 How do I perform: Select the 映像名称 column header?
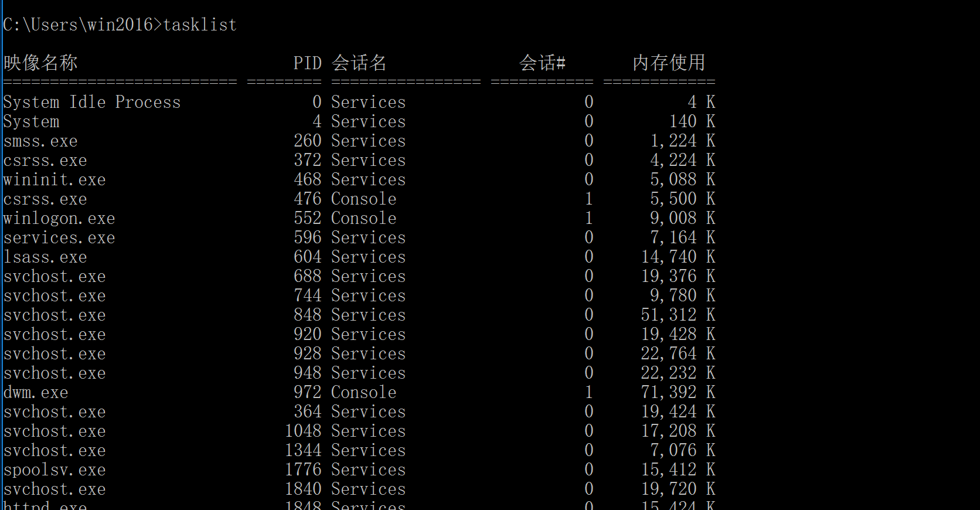(40, 63)
